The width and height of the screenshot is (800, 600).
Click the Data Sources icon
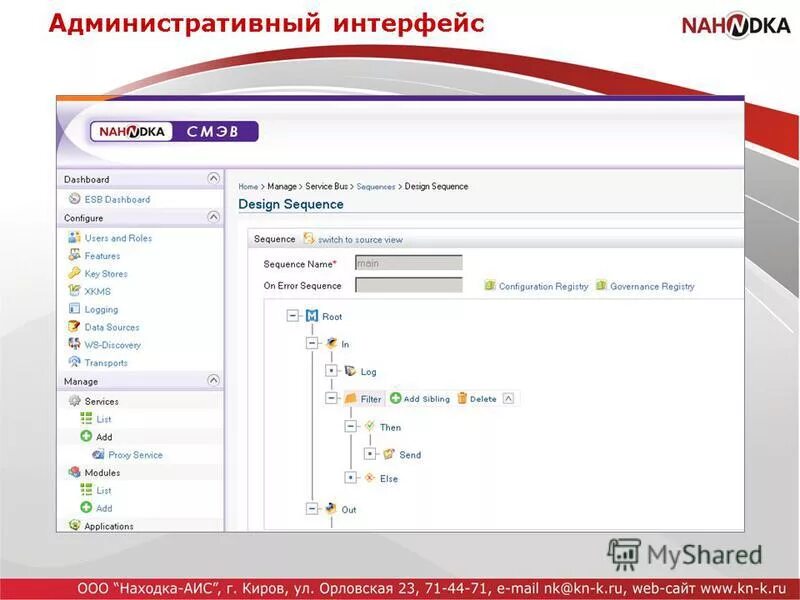[x=76, y=327]
